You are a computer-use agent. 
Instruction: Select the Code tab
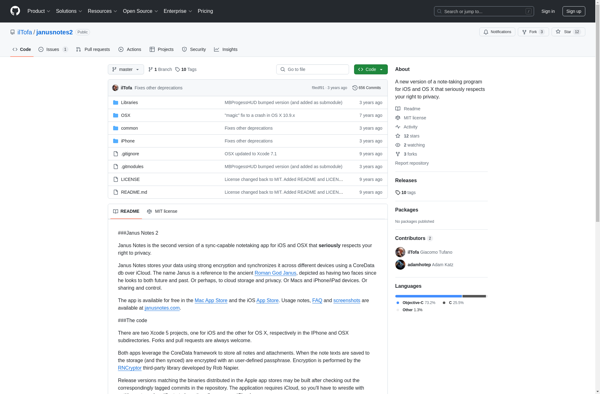click(x=22, y=49)
